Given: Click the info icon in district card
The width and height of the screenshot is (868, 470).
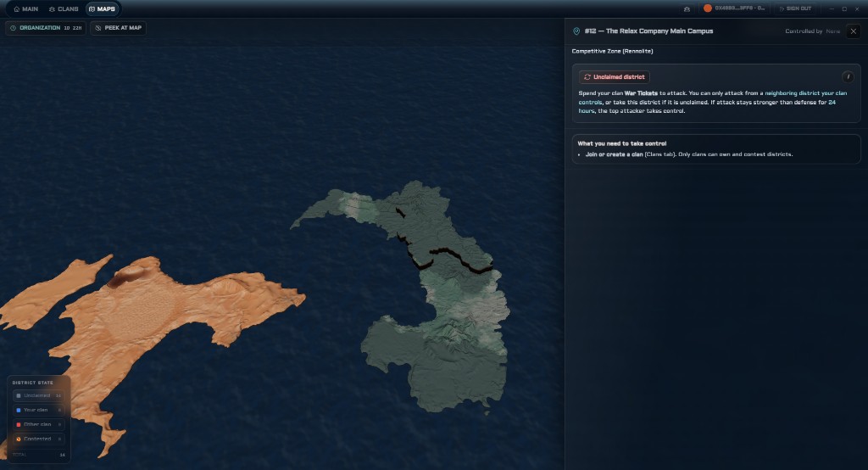Looking at the screenshot, I should coord(847,76).
